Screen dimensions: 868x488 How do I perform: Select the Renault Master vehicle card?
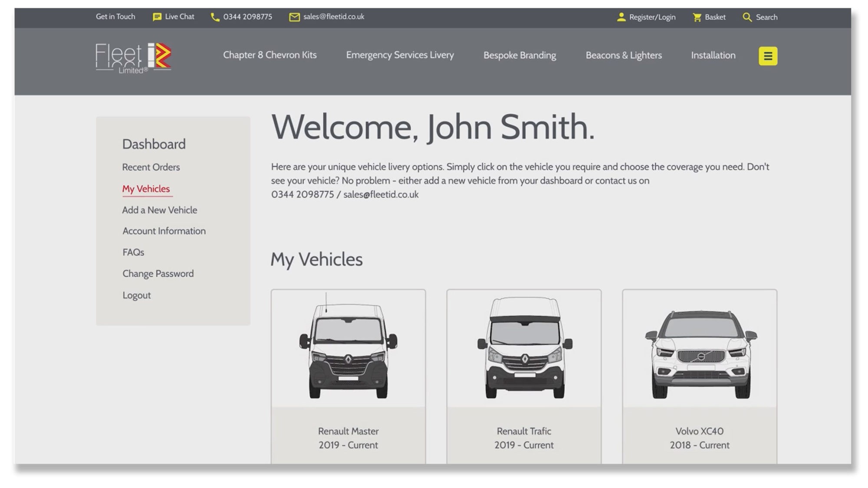click(x=348, y=376)
